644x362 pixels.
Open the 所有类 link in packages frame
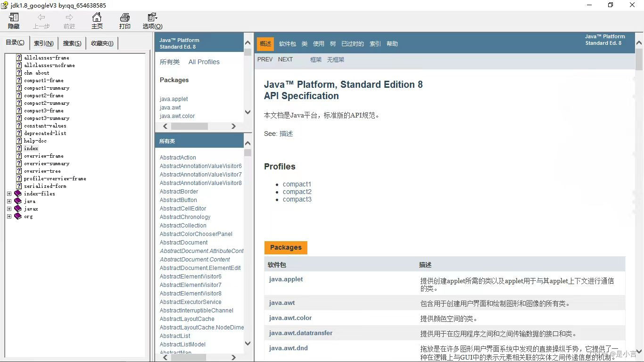coord(170,62)
